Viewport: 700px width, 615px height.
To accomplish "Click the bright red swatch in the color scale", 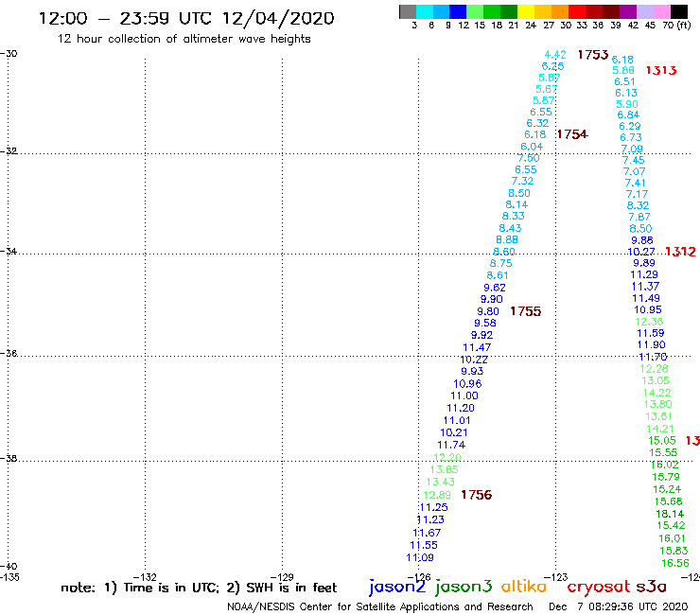I will 577,11.
